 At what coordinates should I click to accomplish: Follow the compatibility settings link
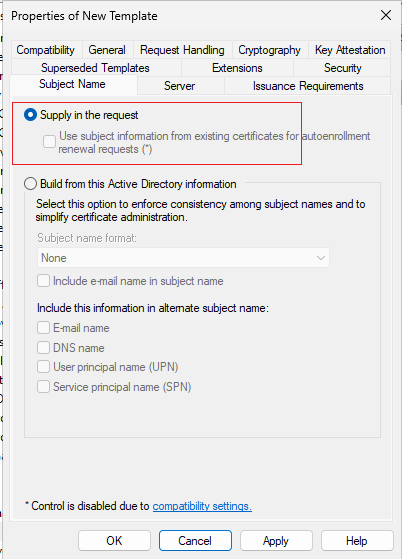(202, 506)
